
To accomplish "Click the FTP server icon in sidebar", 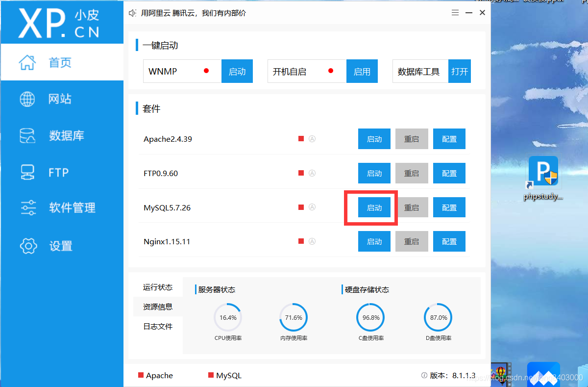I will point(27,172).
